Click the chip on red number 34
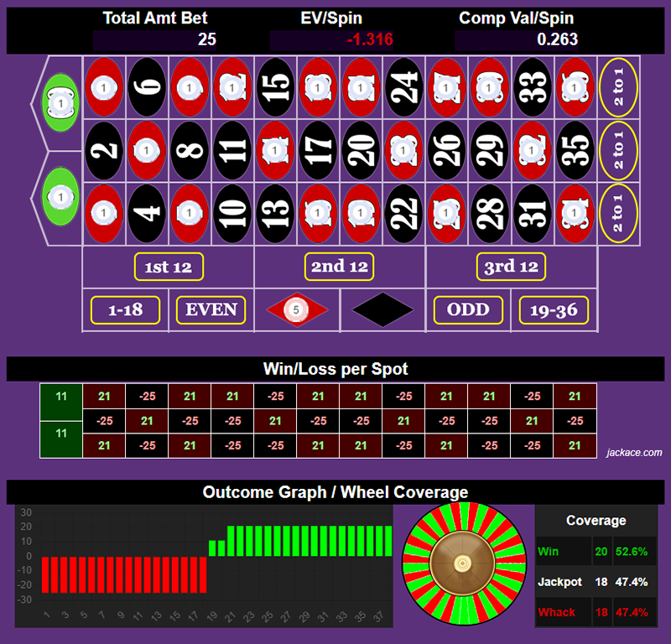This screenshot has height=644, width=671. (x=575, y=213)
